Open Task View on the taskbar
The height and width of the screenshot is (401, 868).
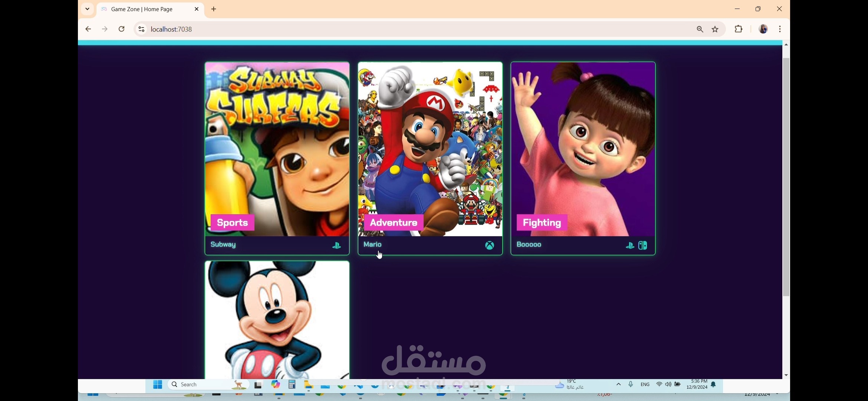258,385
